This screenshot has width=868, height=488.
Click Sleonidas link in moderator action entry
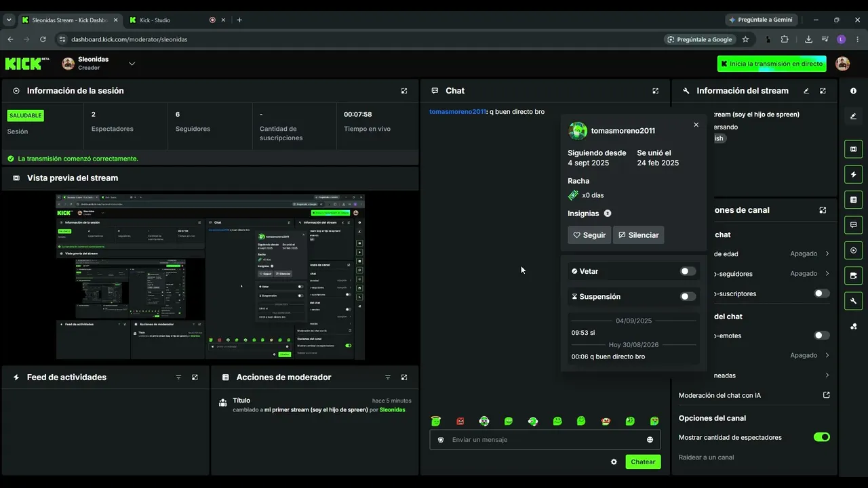click(x=392, y=410)
